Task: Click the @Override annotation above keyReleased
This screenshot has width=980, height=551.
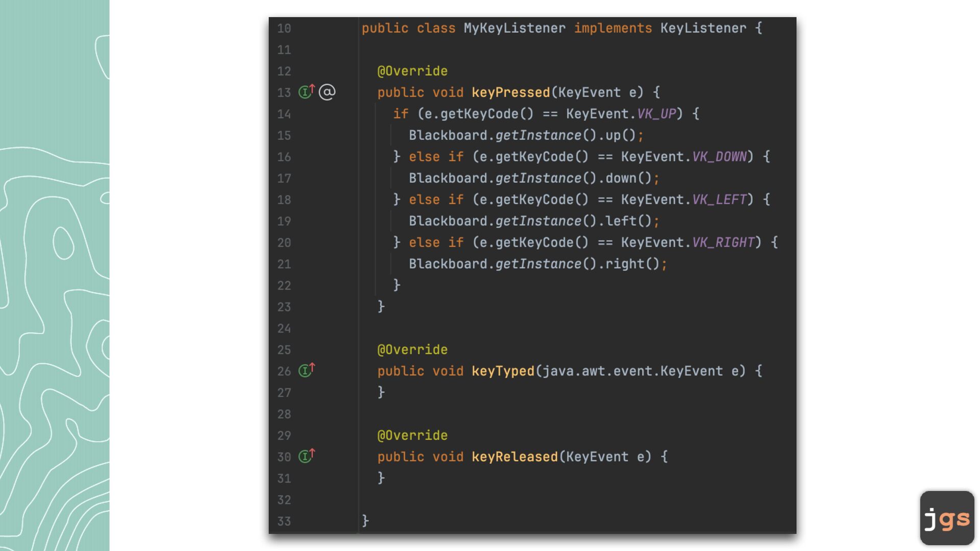Action: point(412,435)
